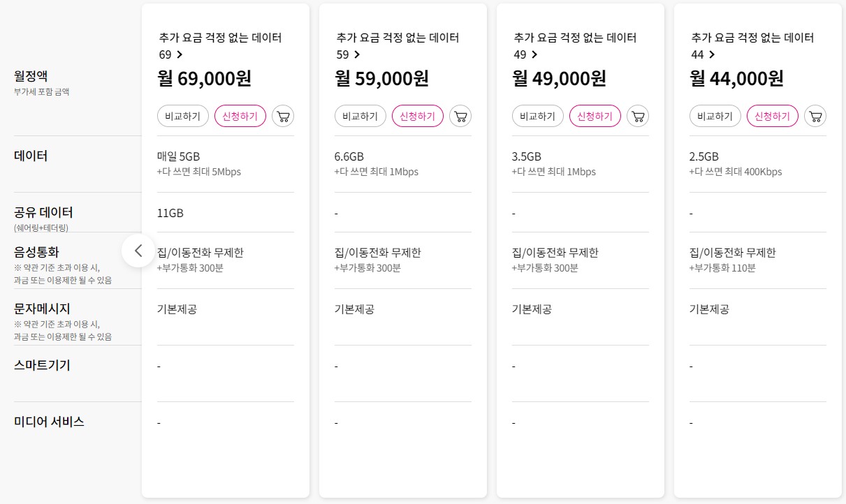
Task: Apply with 신청하기 for the 69,000원 plan
Action: pyautogui.click(x=240, y=117)
